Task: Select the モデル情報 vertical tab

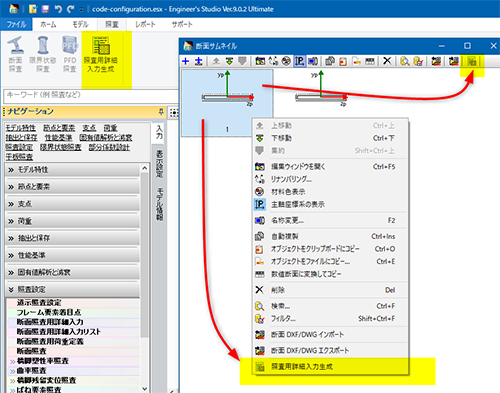Action: [x=160, y=204]
